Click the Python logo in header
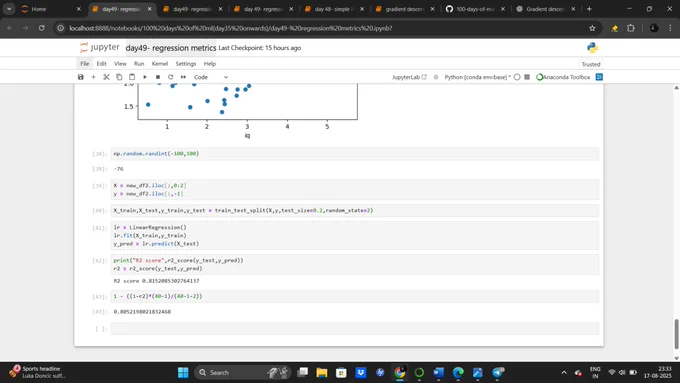This screenshot has width=680, height=383. pos(592,48)
